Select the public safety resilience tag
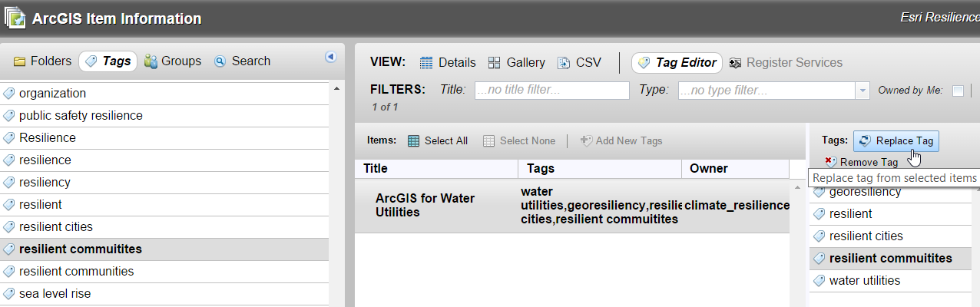Screen dimensions: 980x307 81,116
